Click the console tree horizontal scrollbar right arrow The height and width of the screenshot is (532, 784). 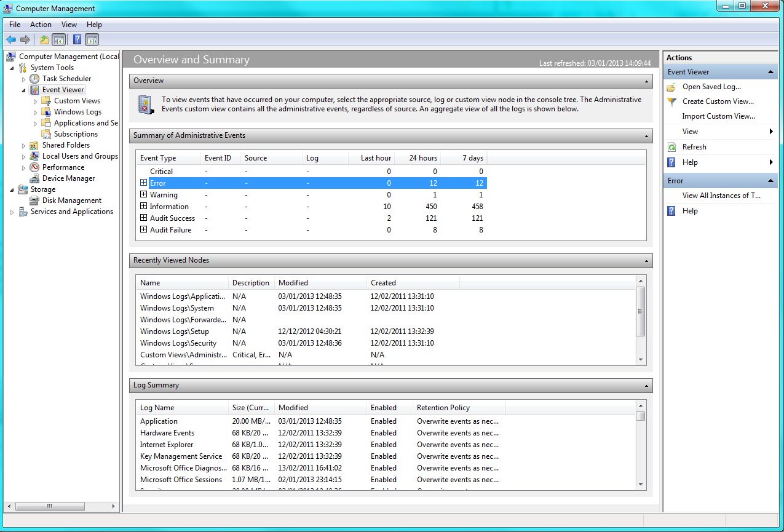point(113,507)
